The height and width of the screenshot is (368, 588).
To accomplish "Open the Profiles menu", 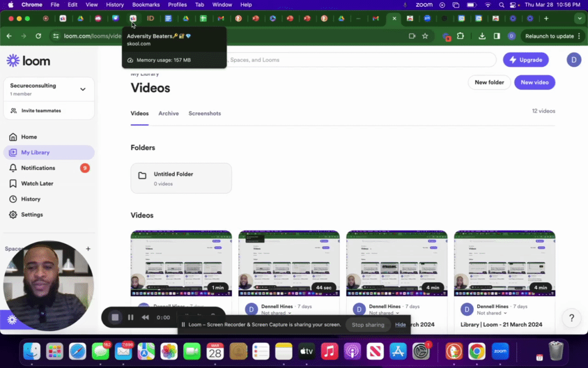I will click(x=177, y=5).
